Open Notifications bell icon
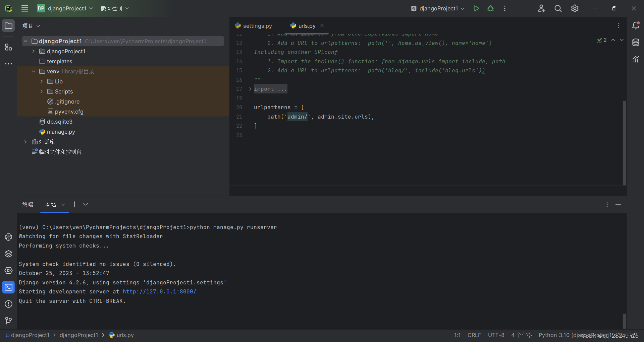The image size is (644, 342). [636, 26]
